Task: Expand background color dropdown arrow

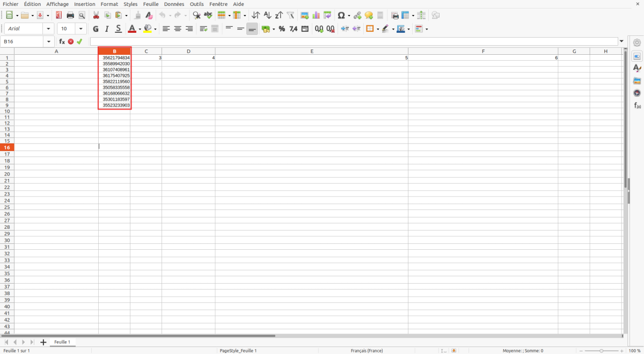Action: [x=156, y=29]
